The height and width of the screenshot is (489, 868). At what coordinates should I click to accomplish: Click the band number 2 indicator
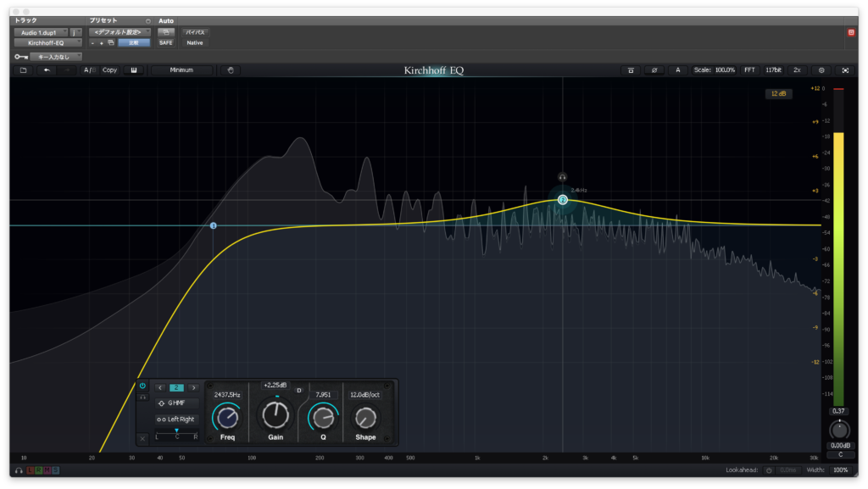point(176,388)
